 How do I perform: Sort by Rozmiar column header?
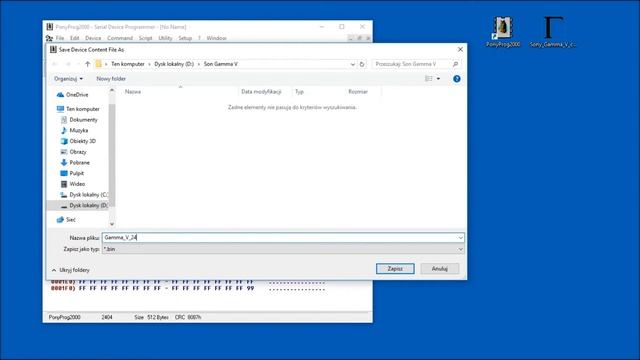pos(358,92)
